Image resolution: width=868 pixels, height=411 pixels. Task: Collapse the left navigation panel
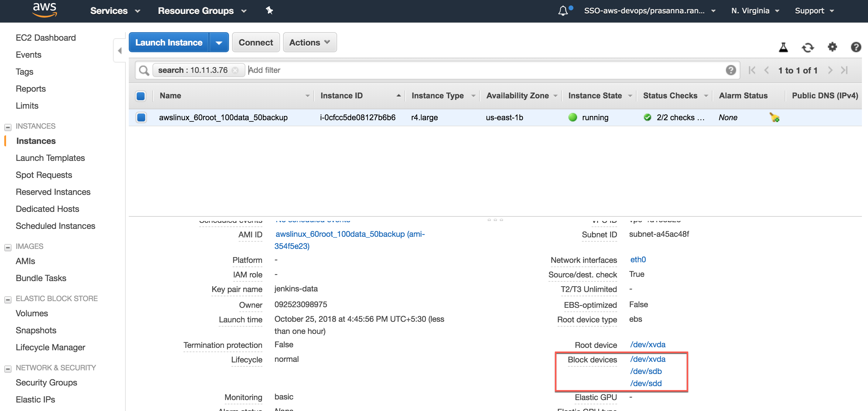[120, 50]
